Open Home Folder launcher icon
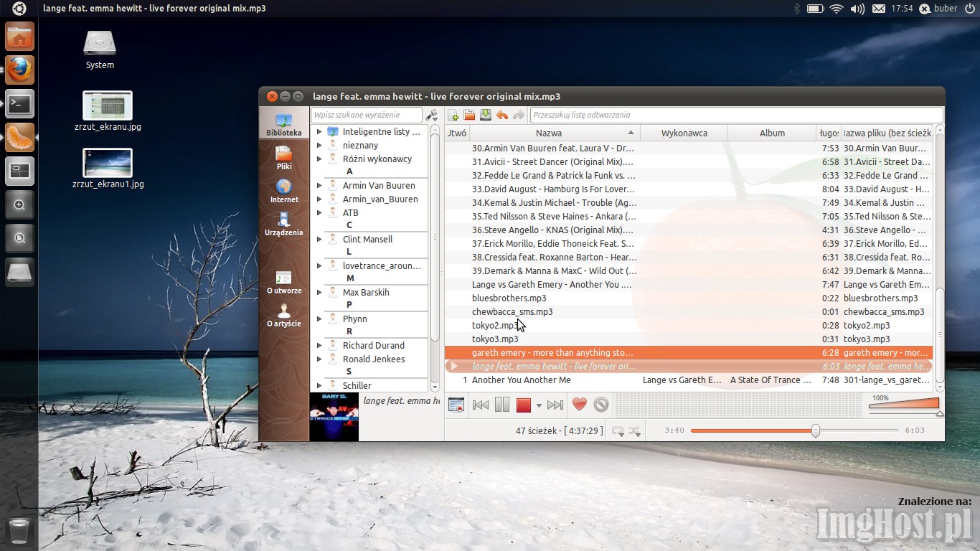 [x=19, y=37]
